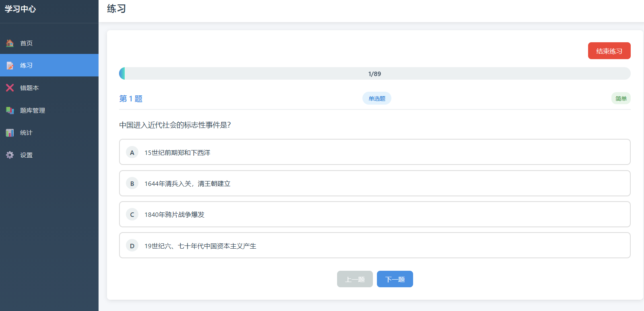
Task: Choose answer D circle letter
Action: [132, 246]
